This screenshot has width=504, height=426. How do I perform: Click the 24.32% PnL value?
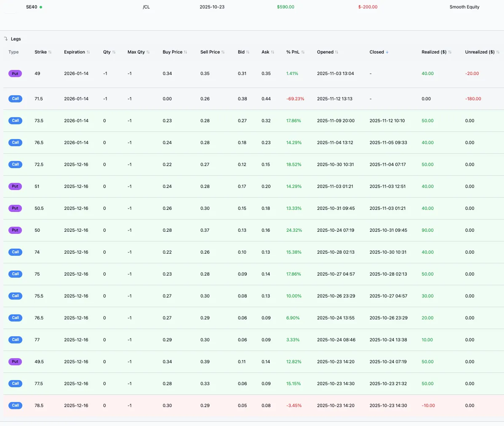294,230
